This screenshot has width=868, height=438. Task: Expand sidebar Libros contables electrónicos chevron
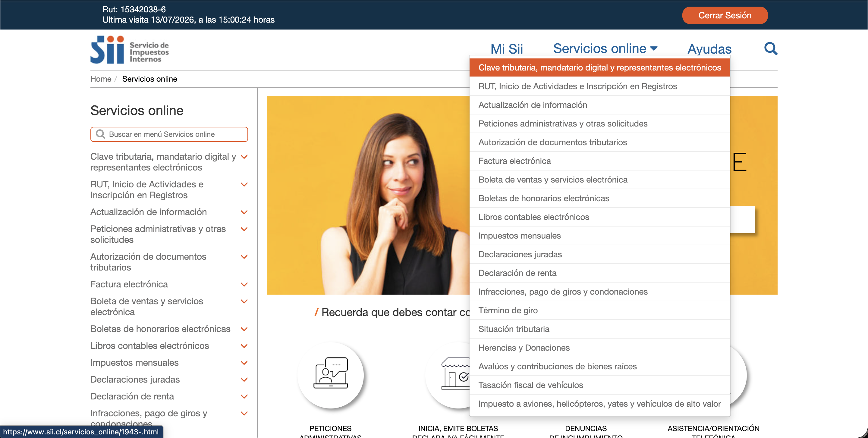[x=244, y=346]
